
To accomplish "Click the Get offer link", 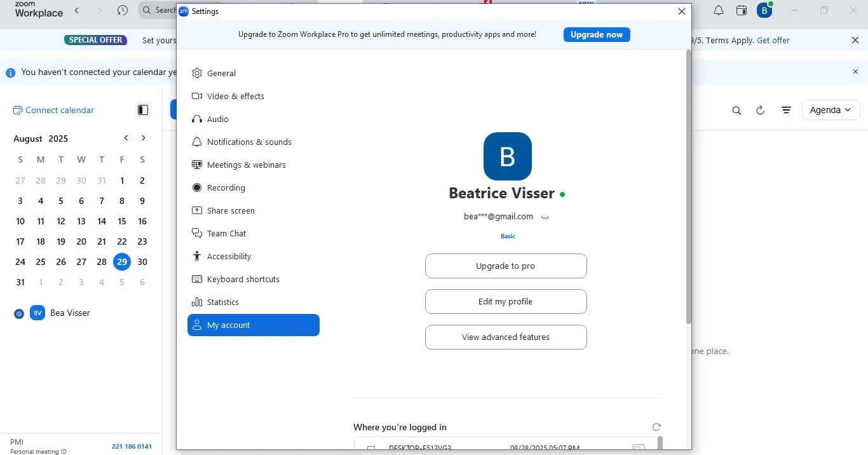I will (773, 40).
